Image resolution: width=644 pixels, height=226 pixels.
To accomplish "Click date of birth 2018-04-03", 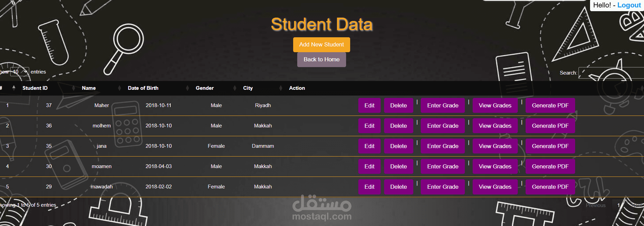I will tap(158, 166).
